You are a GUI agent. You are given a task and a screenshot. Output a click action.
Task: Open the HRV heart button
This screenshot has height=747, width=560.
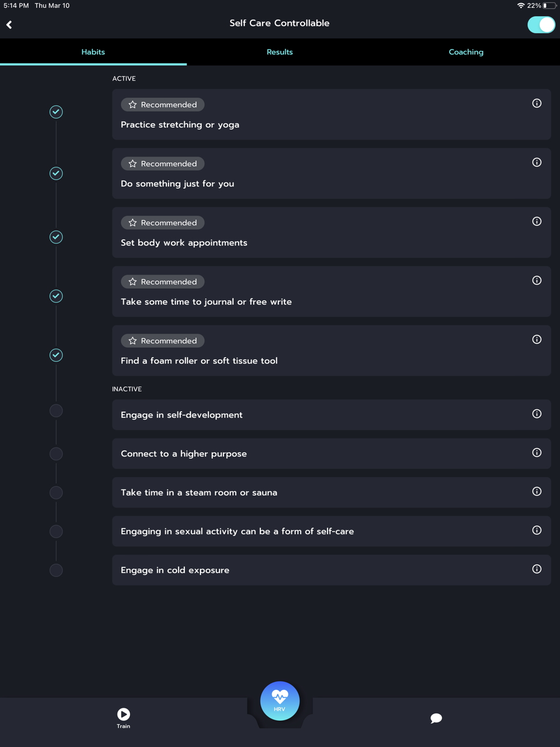[x=279, y=701]
